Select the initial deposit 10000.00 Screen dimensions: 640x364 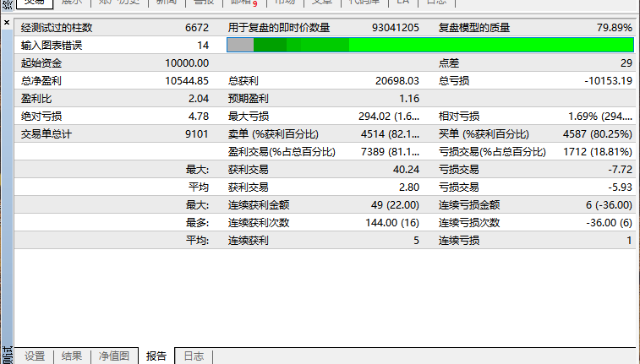click(x=187, y=63)
